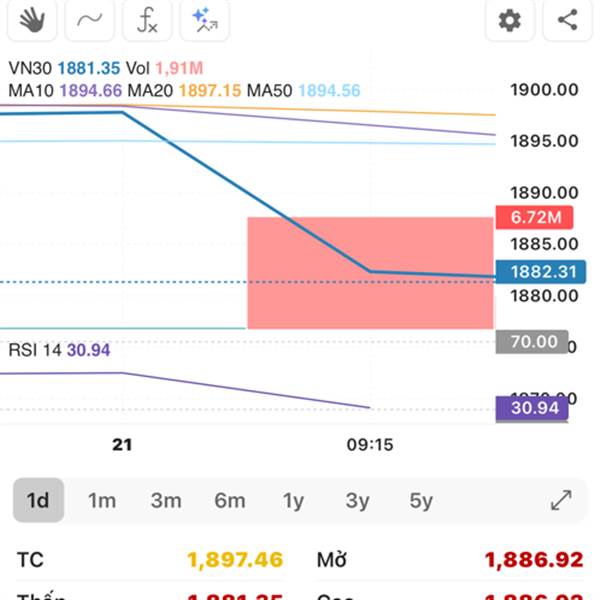
Task: Select the 1d timeframe
Action: point(38,501)
